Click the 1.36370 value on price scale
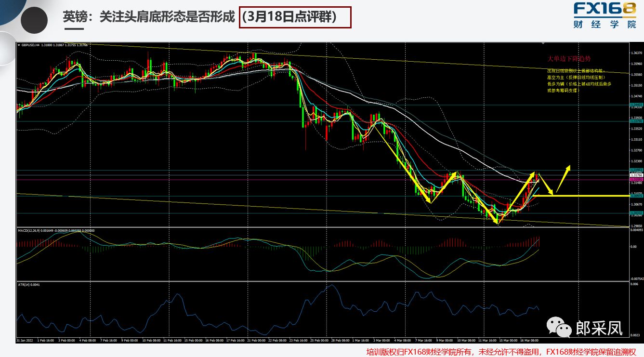This screenshot has width=644, height=357. 636,53
